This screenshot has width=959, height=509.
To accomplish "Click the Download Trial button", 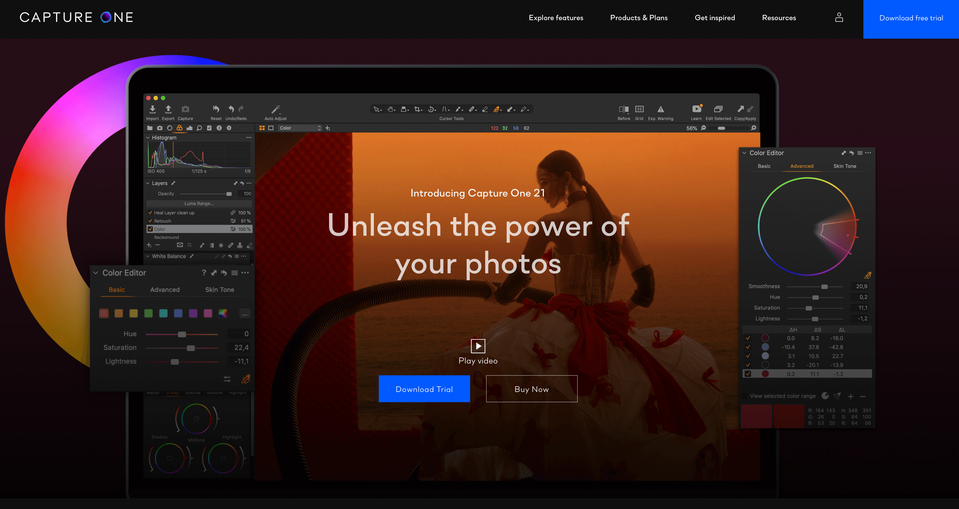I will 424,389.
